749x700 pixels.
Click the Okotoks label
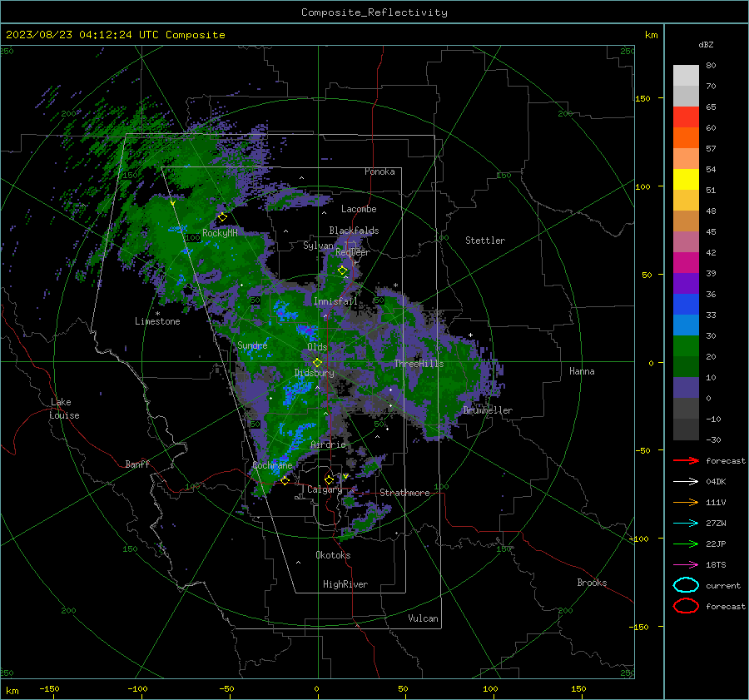click(333, 555)
